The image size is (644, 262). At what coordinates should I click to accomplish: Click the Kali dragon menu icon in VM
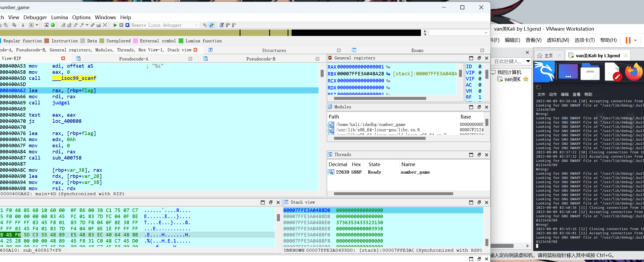tap(545, 71)
